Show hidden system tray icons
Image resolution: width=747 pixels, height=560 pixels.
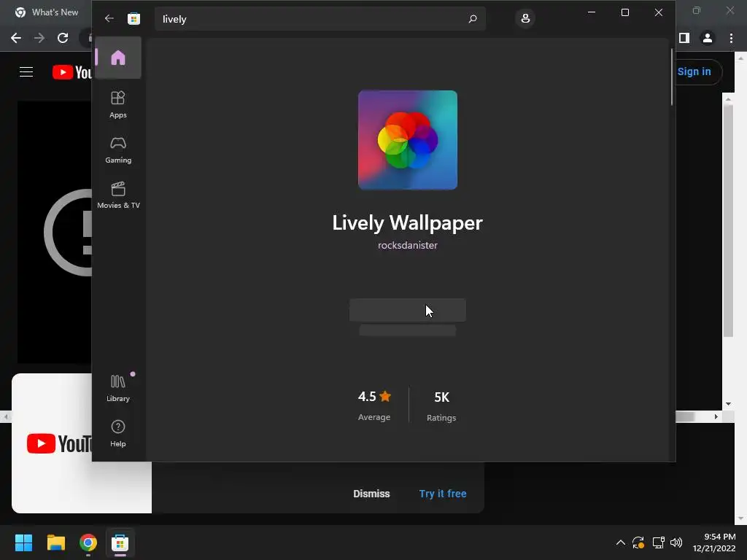620,542
